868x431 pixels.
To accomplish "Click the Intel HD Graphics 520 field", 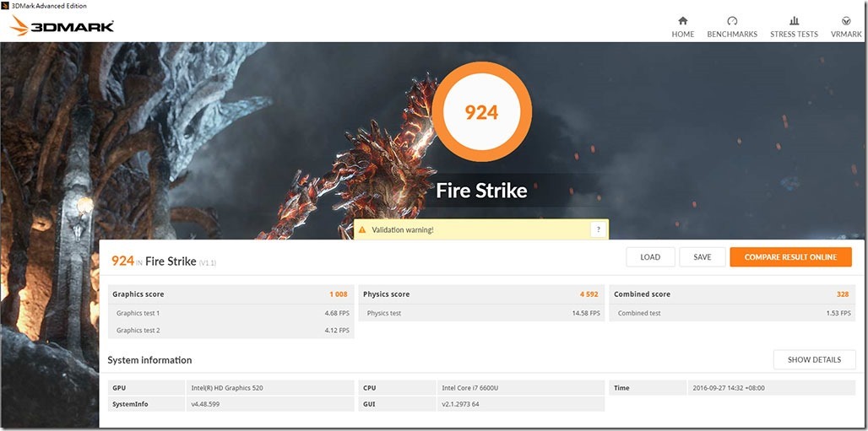I will pos(270,388).
